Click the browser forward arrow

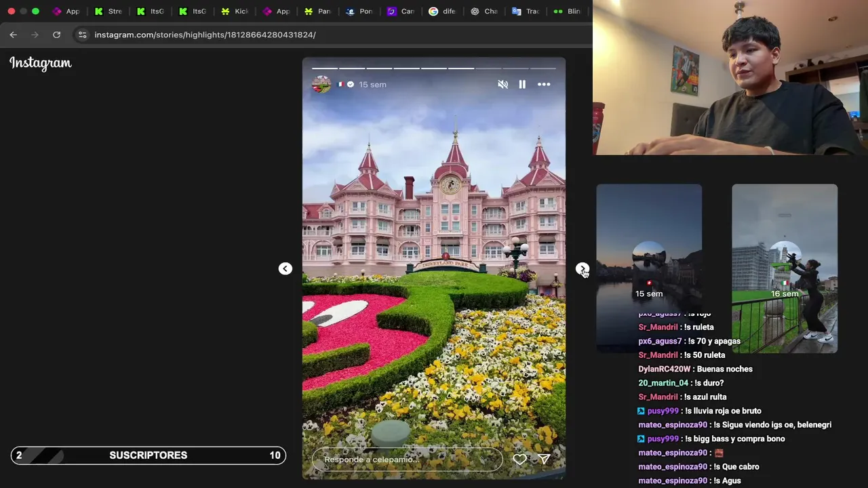click(35, 35)
